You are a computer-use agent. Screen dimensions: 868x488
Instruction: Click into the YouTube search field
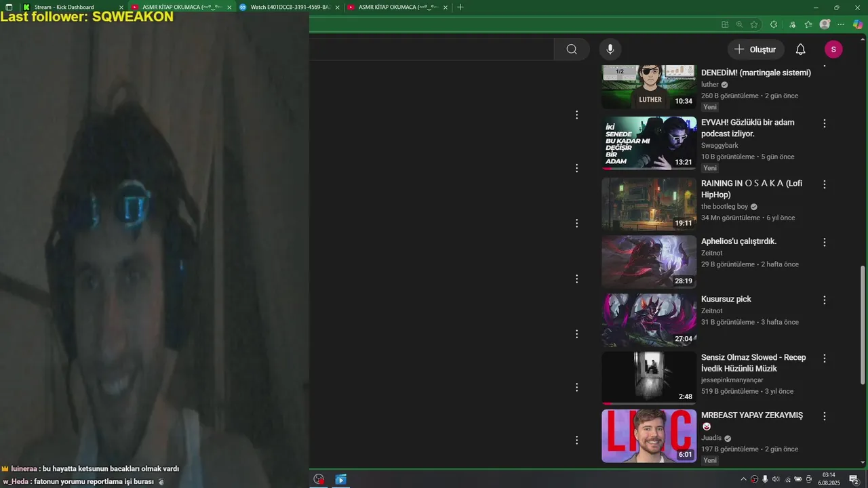[x=431, y=49]
